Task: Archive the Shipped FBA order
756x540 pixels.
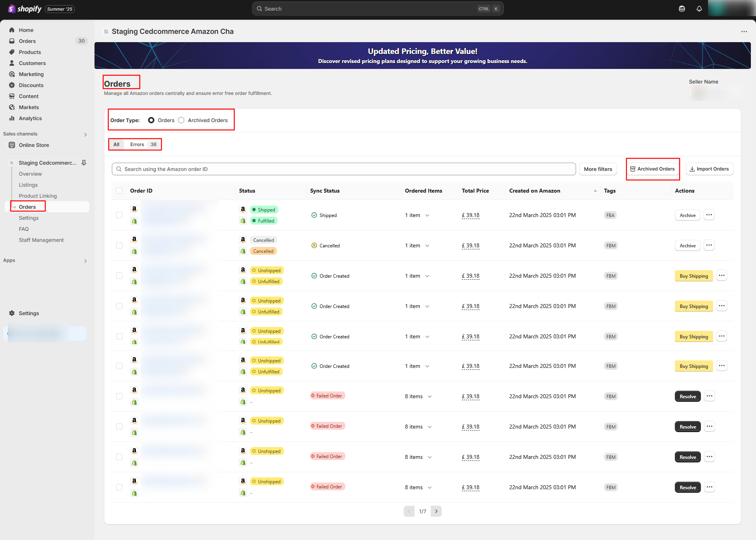Action: [x=687, y=215]
